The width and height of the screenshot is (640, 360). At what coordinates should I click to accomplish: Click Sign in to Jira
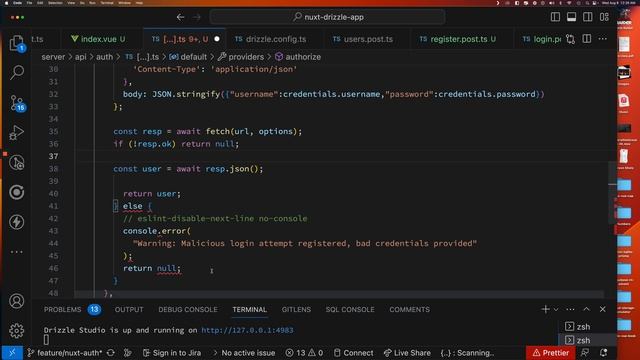point(172,353)
